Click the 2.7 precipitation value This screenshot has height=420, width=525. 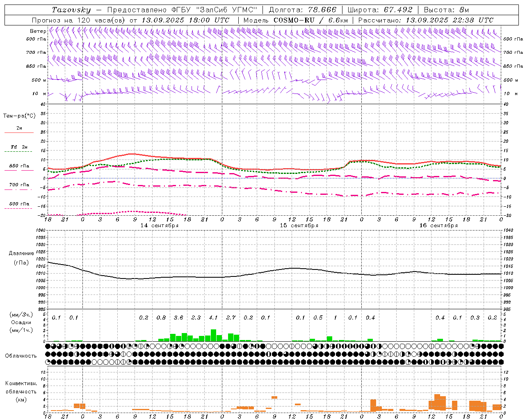(x=231, y=318)
